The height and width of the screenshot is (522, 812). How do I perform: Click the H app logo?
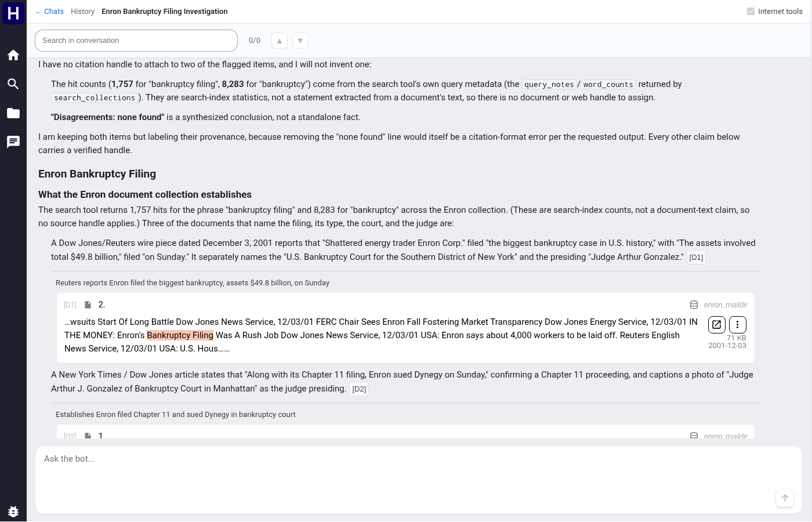pos(13,13)
